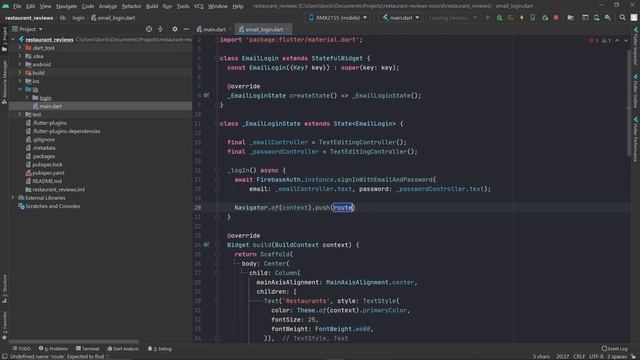Open the Dart Analysis tool window

coord(123,349)
